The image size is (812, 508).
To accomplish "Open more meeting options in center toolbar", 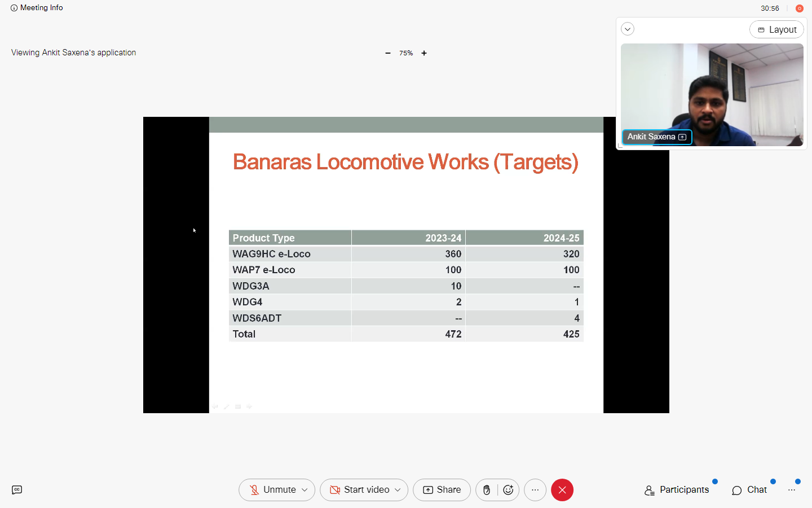I will pos(535,490).
